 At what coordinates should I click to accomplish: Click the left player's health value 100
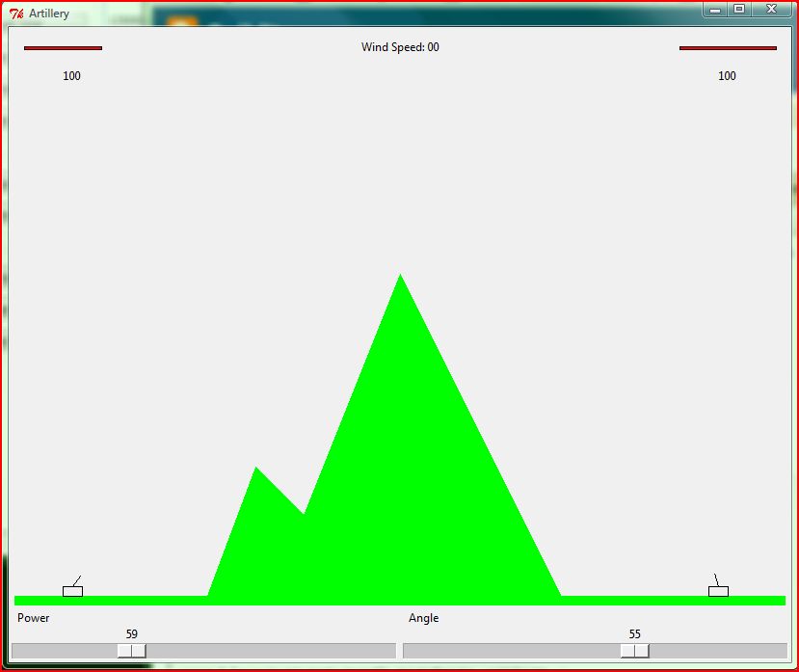71,76
